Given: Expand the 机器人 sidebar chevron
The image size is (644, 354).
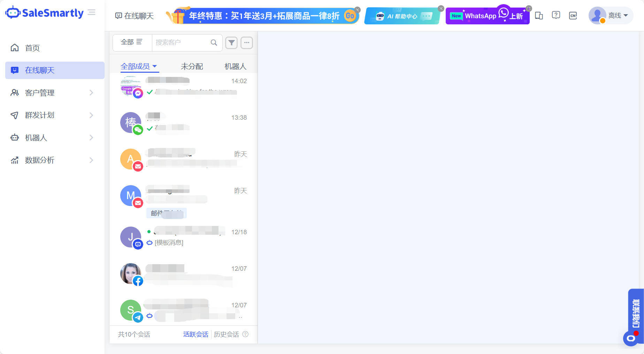Looking at the screenshot, I should (x=91, y=137).
